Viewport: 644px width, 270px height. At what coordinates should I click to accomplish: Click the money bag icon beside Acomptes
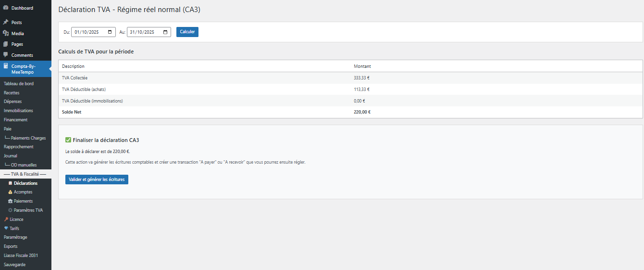pyautogui.click(x=10, y=192)
